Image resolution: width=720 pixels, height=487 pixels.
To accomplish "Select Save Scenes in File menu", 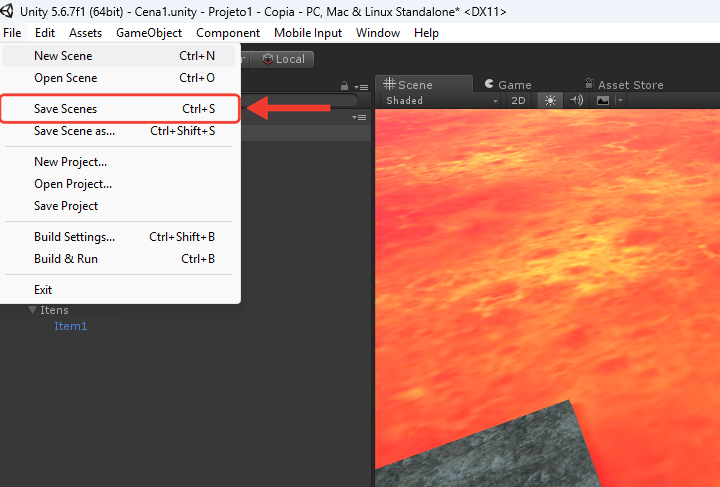I will click(119, 109).
